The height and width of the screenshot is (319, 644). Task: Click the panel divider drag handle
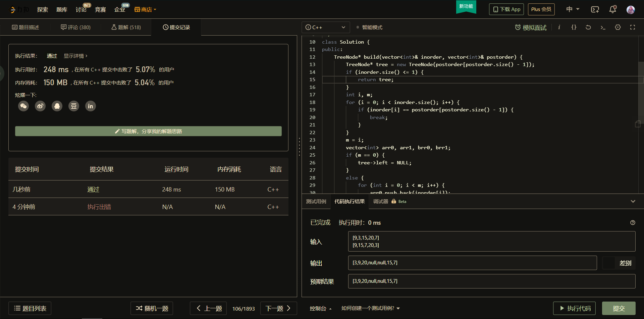[299, 147]
